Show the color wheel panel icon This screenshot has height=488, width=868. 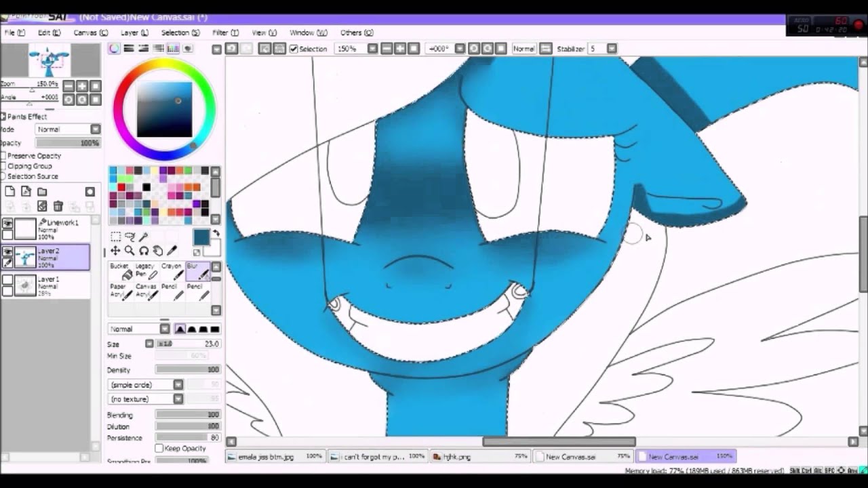point(114,49)
